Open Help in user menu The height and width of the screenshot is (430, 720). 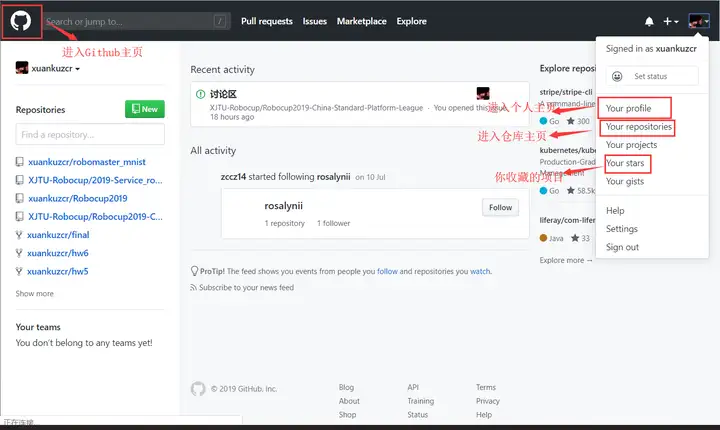tap(615, 211)
